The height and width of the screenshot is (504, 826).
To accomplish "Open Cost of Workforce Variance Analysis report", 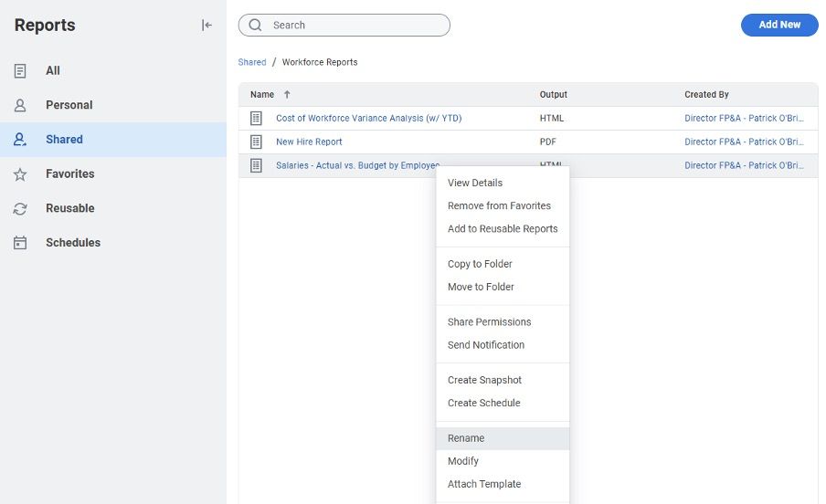I will click(369, 119).
